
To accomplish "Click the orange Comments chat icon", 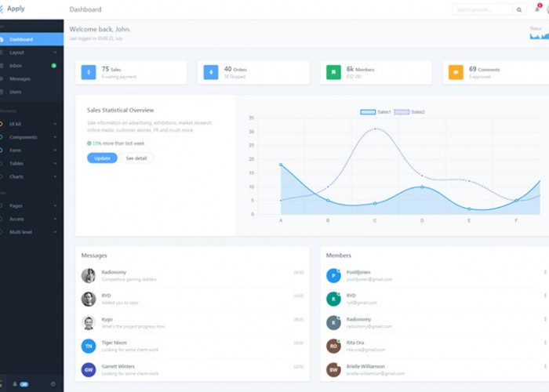I will click(456, 72).
